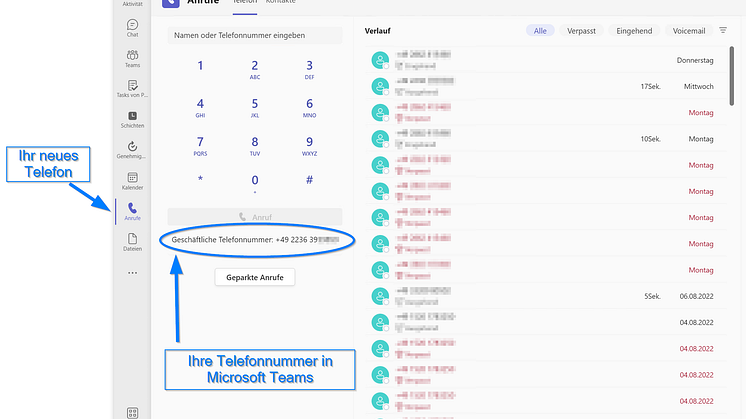
Task: Select the 10Sek. call from Montag
Action: click(x=546, y=139)
